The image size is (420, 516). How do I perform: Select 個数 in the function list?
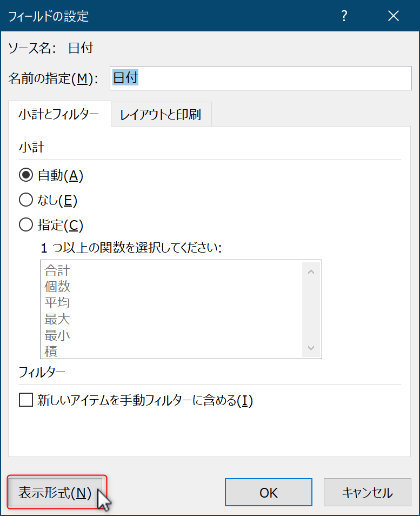tap(57, 287)
